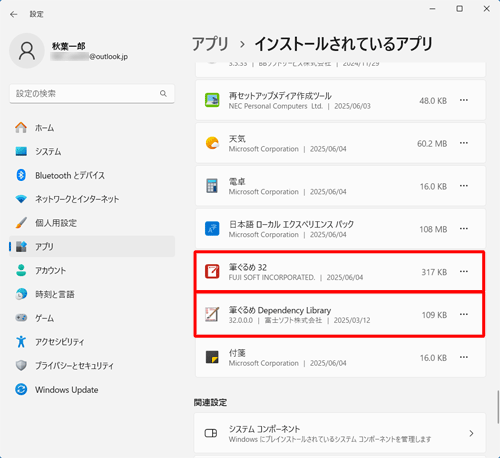Click the 317 KB size value
The height and width of the screenshot is (458, 500).
[x=434, y=272]
